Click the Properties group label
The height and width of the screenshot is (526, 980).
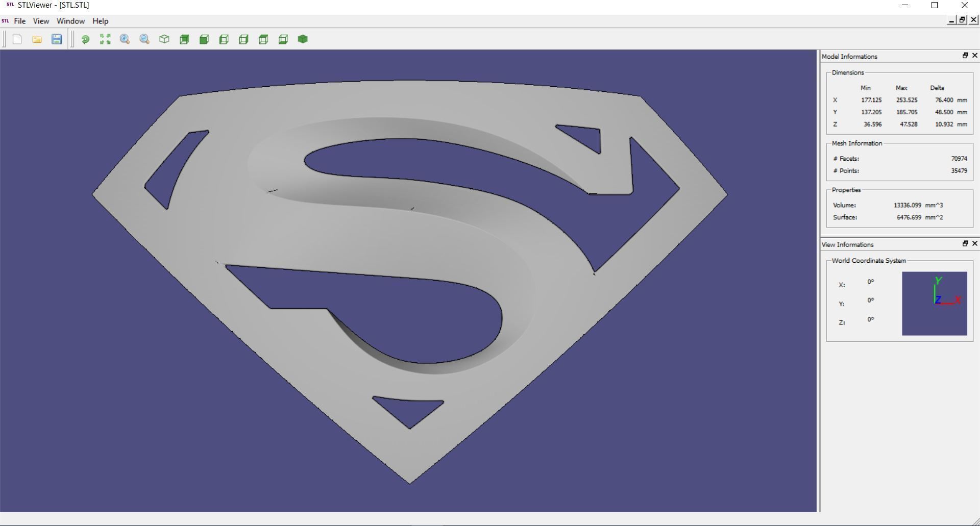pyautogui.click(x=846, y=190)
